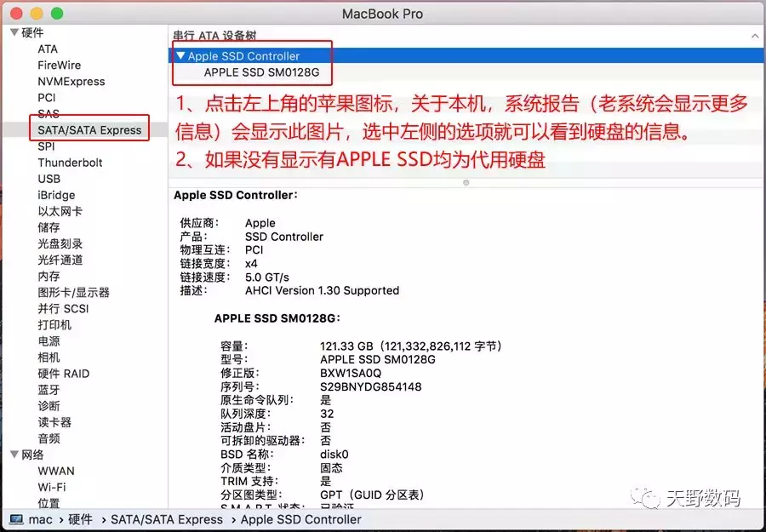
Task: Click the 型号 value APPLE SSD SM0128G
Action: (x=378, y=359)
